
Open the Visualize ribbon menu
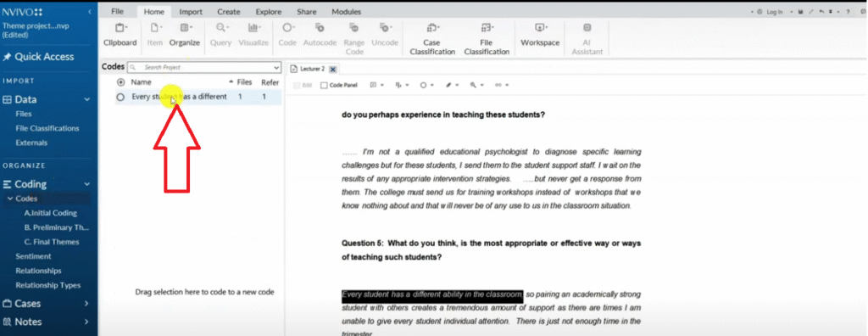click(253, 35)
